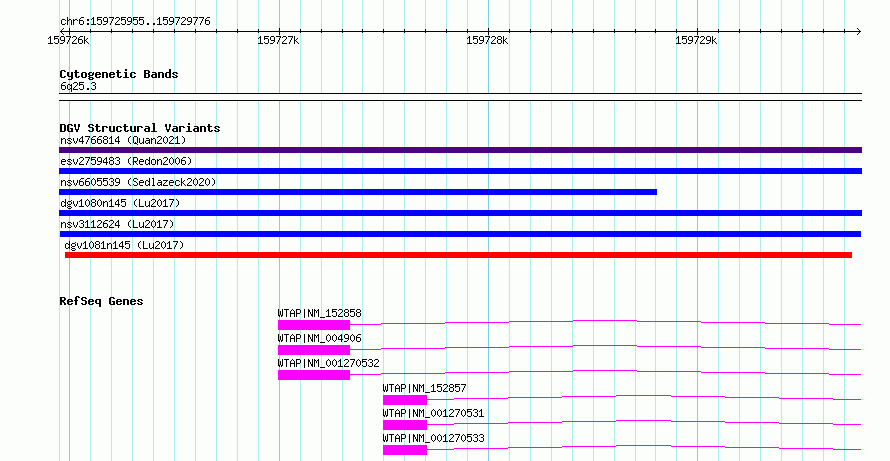890x461 pixels.
Task: Open the WTAP|NM_152858 transcript label
Action: click(x=320, y=313)
